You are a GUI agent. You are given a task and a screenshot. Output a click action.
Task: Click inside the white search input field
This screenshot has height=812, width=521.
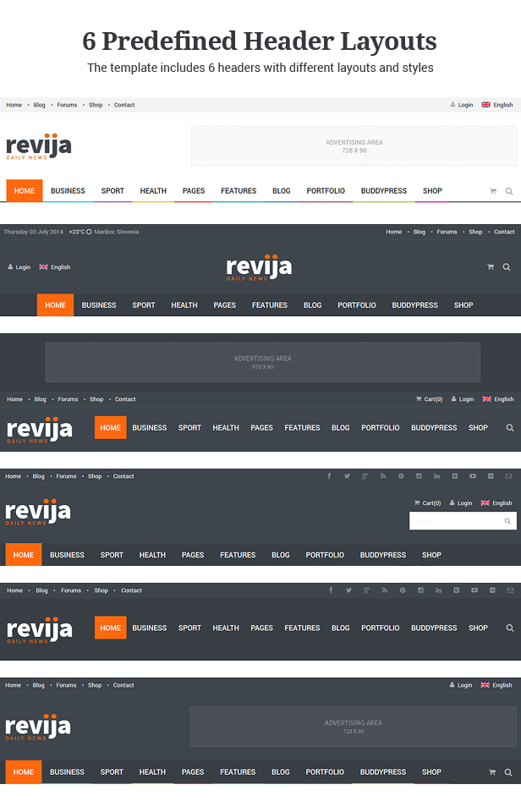457,521
